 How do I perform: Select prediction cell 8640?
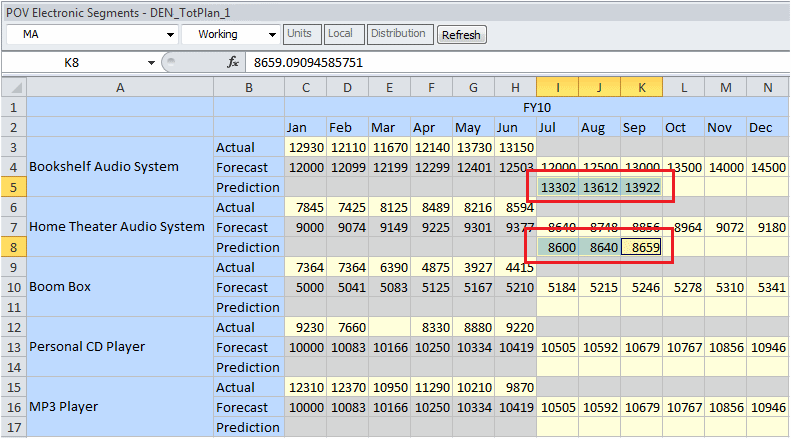coord(600,247)
